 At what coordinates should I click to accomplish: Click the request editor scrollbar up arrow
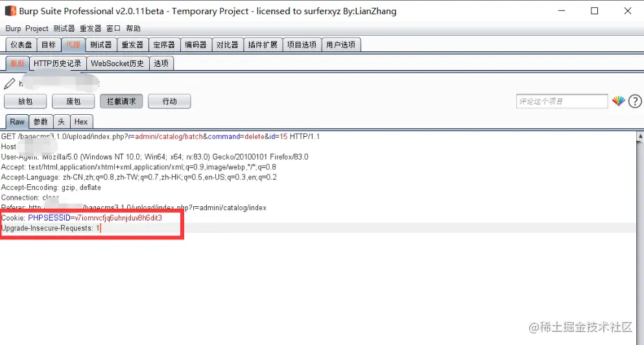point(640,136)
